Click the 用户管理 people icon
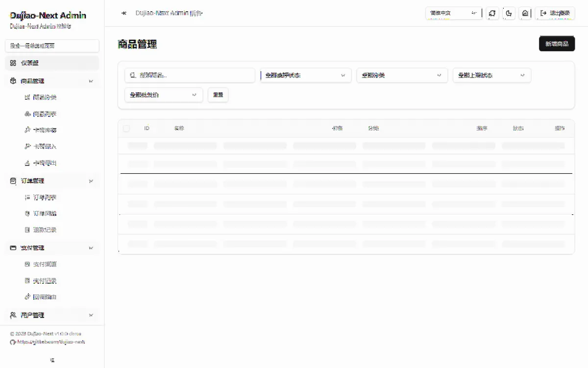This screenshot has height=368, width=588. pos(13,315)
